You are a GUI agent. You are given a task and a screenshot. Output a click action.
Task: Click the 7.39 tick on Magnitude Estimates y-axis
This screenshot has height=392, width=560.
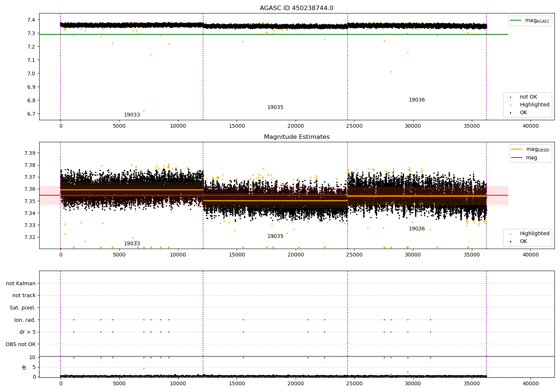pyautogui.click(x=29, y=153)
